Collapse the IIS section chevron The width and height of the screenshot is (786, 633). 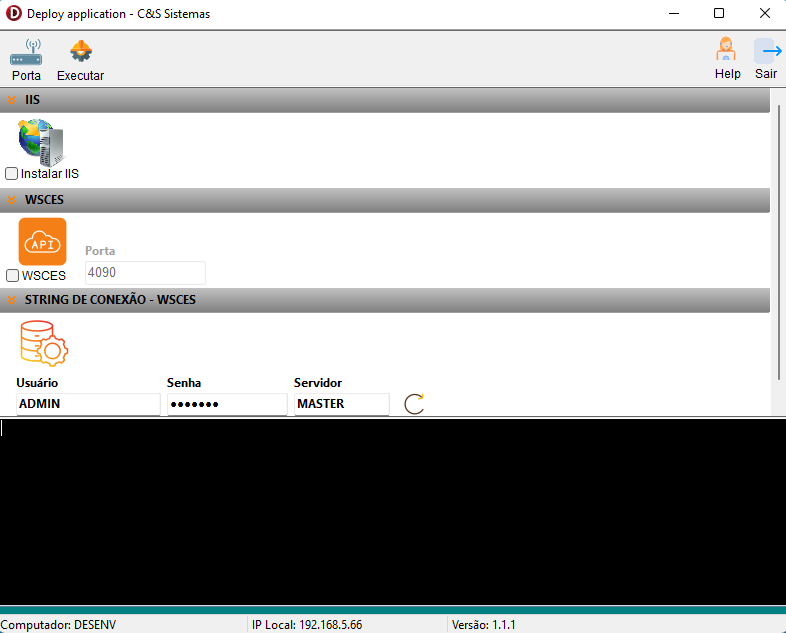pos(12,100)
